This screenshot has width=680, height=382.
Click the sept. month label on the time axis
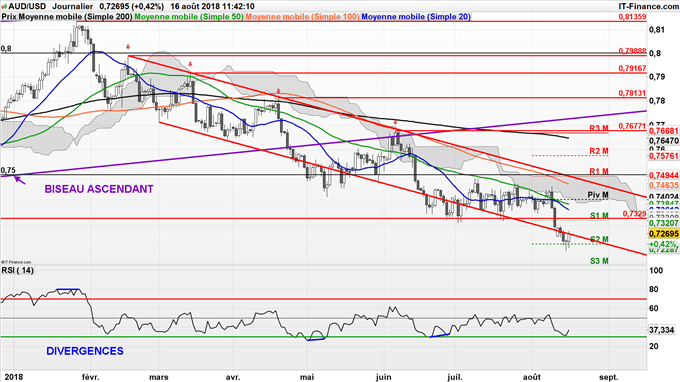click(608, 377)
